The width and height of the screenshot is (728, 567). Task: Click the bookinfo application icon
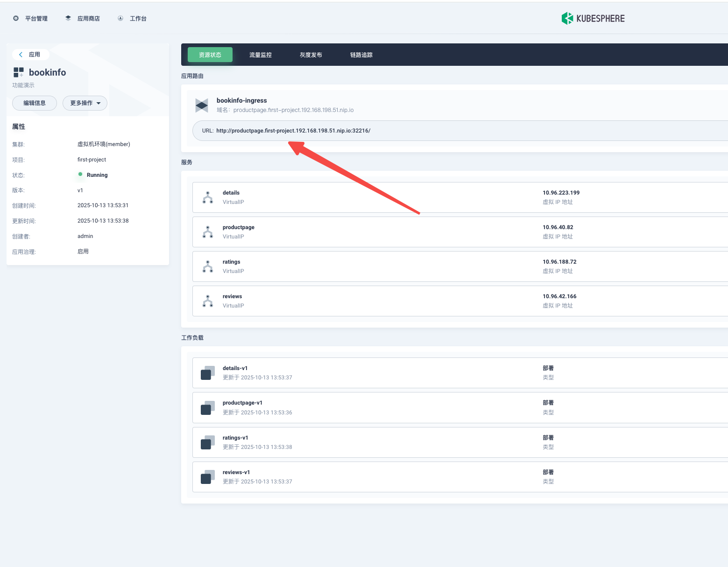[x=19, y=72]
